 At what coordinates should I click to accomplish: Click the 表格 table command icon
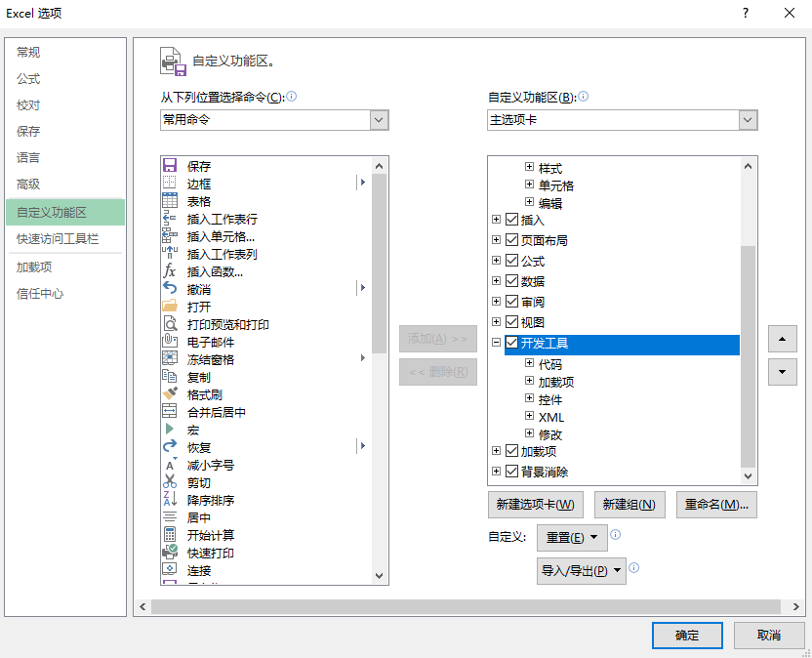point(170,201)
